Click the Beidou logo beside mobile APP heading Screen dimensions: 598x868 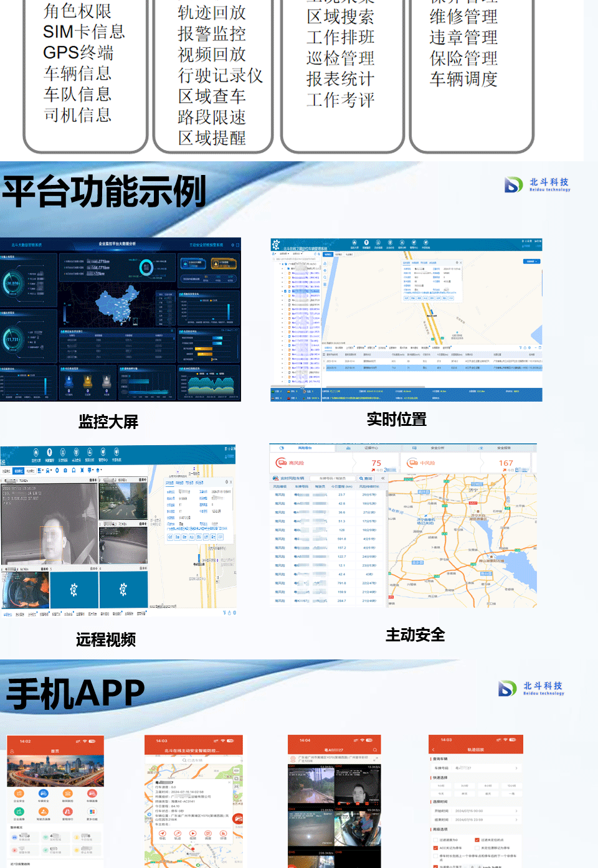[507, 688]
